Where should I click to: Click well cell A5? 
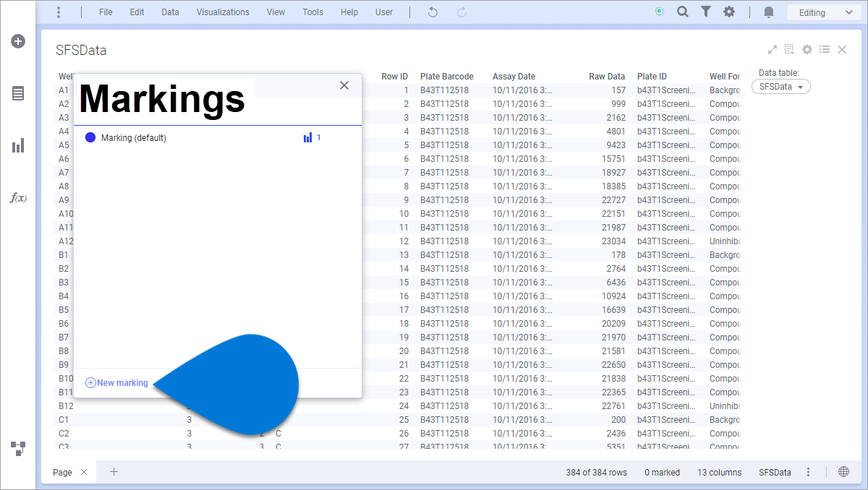pyautogui.click(x=64, y=145)
